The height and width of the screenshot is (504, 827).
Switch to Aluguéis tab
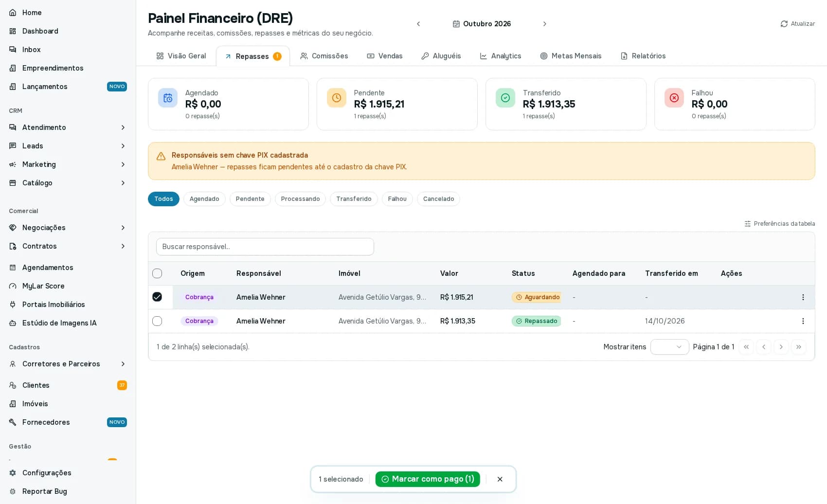(441, 56)
